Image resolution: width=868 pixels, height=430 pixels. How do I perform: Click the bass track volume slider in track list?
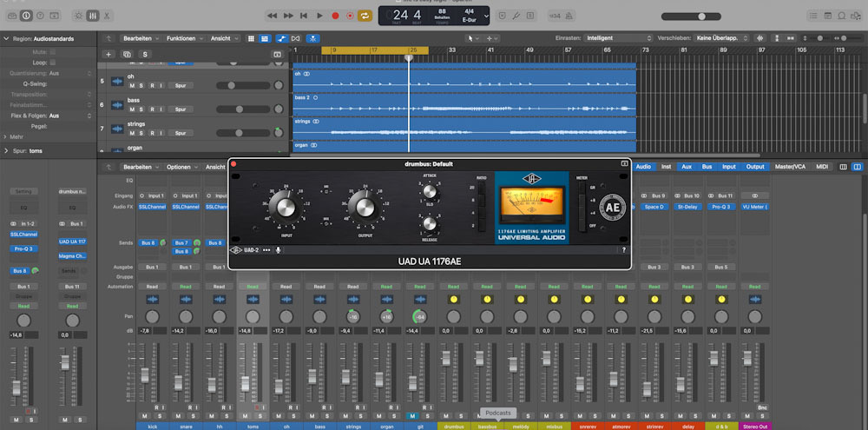click(x=243, y=109)
